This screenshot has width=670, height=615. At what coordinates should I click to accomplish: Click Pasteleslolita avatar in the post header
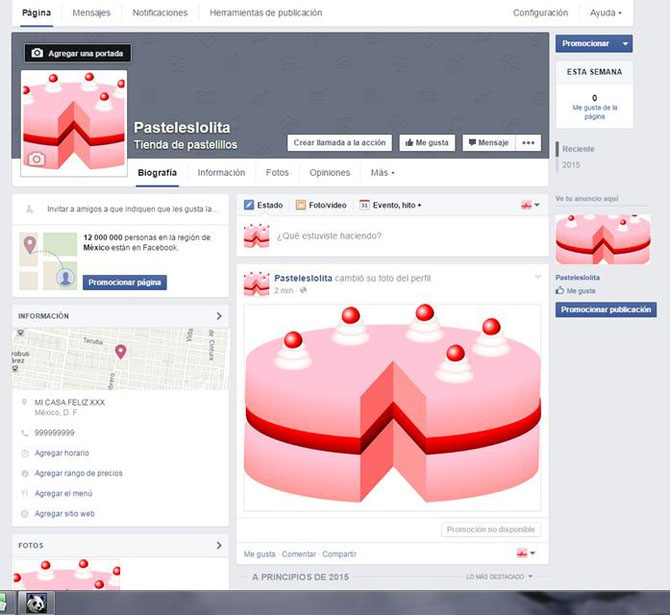256,284
